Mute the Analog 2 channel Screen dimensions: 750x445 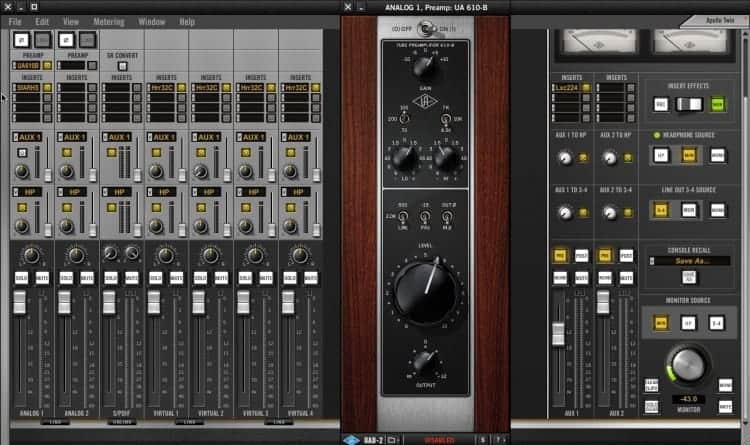(87, 278)
